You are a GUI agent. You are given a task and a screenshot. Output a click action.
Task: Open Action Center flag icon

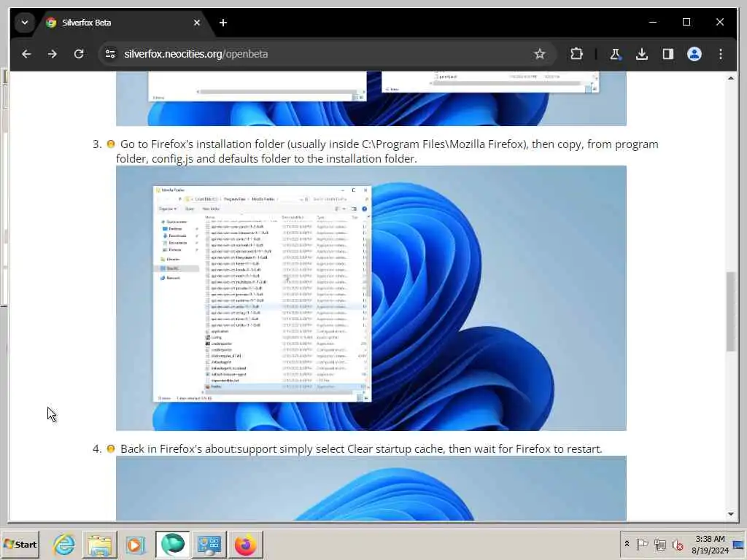[642, 544]
